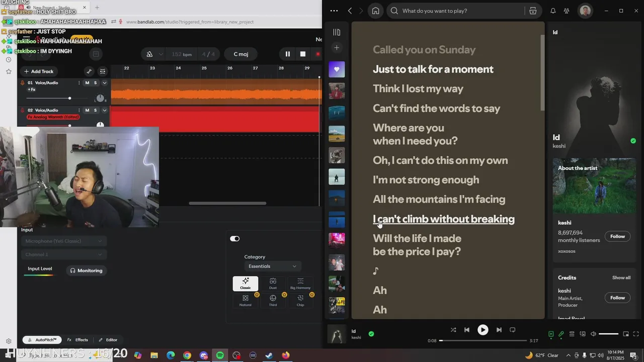Viewport: 644px width, 362px height.
Task: Go back in Spotify navigation
Action: pos(350,11)
